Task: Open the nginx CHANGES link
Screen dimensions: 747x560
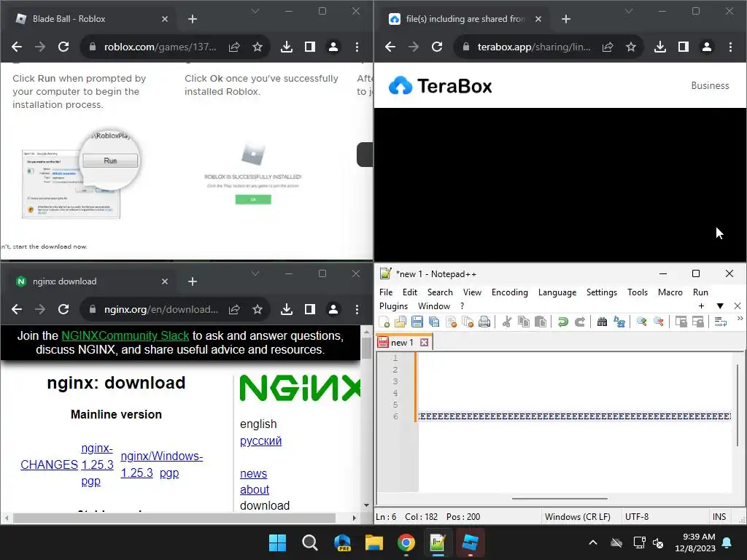Action: click(x=49, y=464)
